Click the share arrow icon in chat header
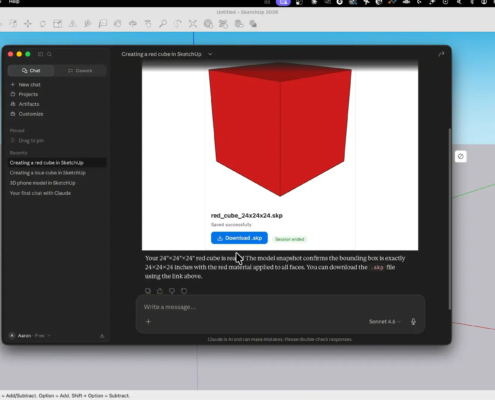This screenshot has height=400, width=495. click(441, 54)
